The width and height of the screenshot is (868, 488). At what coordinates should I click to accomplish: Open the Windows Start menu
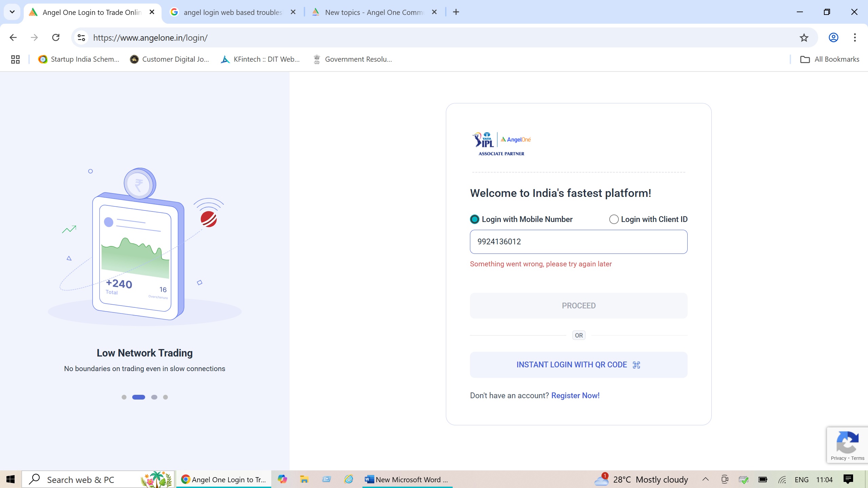11,479
